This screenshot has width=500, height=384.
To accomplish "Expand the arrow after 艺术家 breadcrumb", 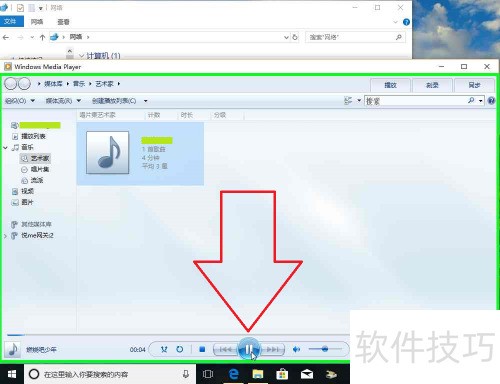I will [x=119, y=84].
